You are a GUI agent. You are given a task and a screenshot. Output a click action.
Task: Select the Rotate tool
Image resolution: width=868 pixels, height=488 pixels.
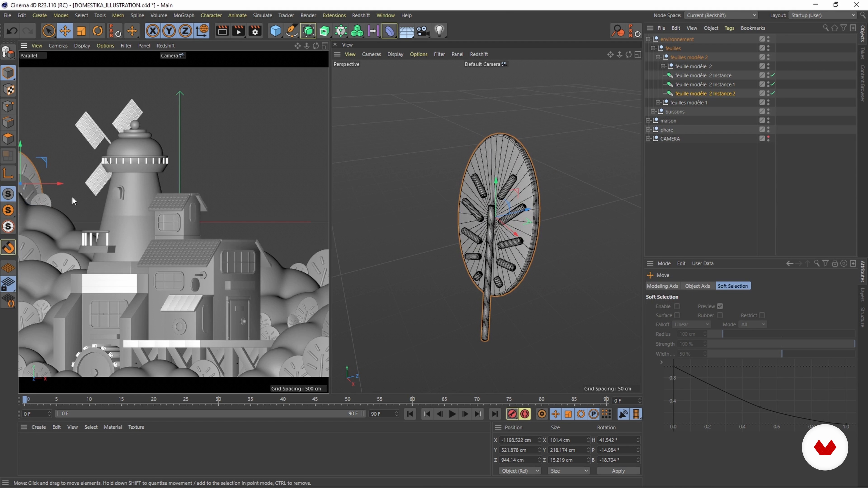(98, 31)
